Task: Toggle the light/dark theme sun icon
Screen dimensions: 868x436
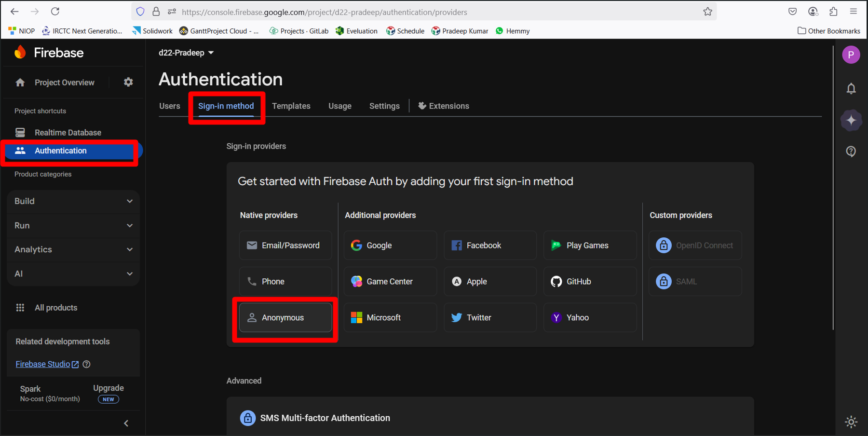Action: (x=851, y=422)
